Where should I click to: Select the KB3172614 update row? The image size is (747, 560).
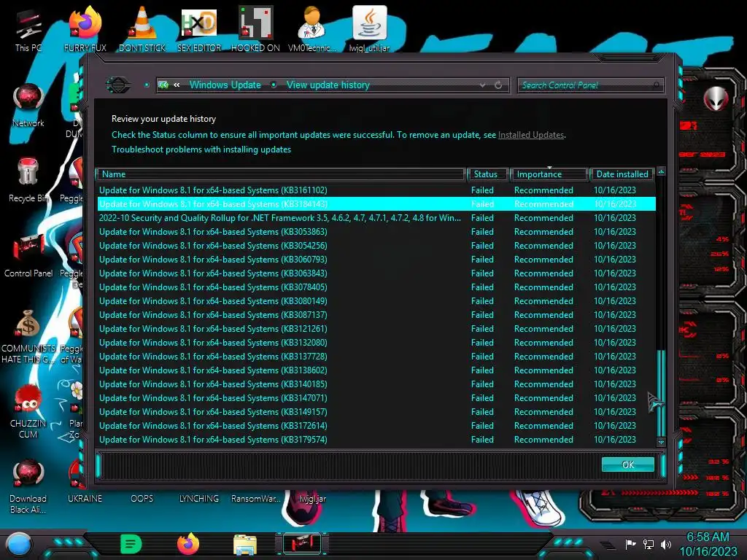376,426
